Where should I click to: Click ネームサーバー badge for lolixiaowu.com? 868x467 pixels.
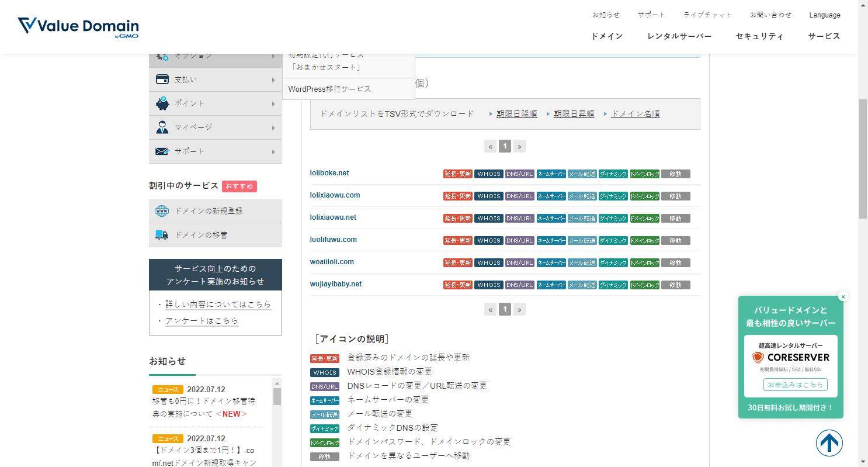point(551,196)
